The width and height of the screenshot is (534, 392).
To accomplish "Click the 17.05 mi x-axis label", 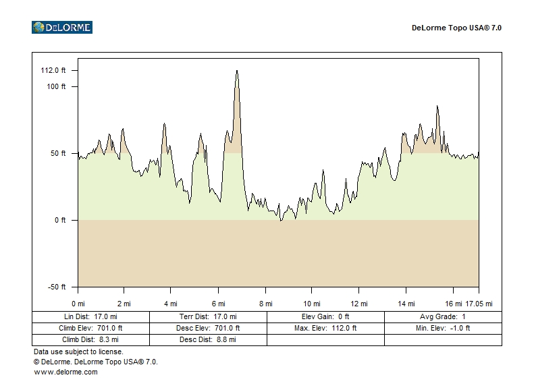I will [480, 304].
